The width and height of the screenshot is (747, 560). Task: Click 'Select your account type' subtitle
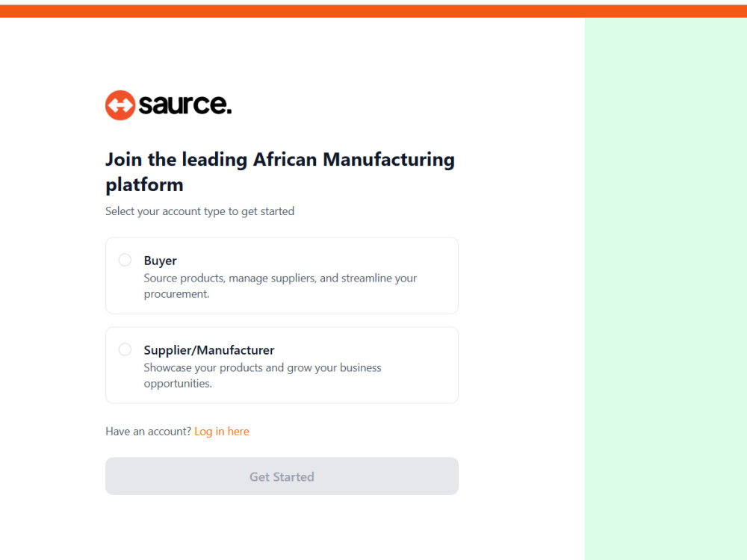click(199, 211)
